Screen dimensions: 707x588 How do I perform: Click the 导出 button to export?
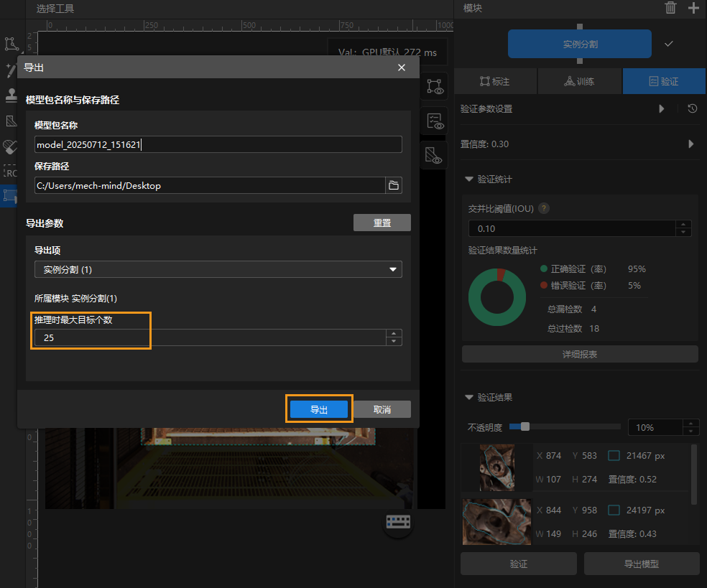click(x=319, y=409)
